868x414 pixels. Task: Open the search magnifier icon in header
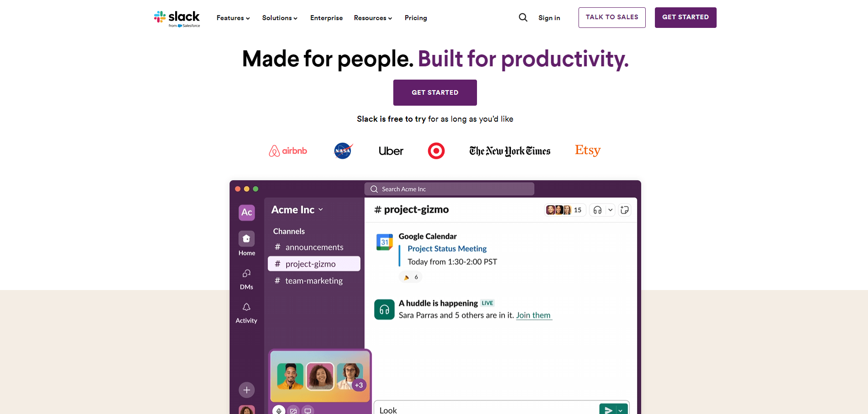[523, 17]
